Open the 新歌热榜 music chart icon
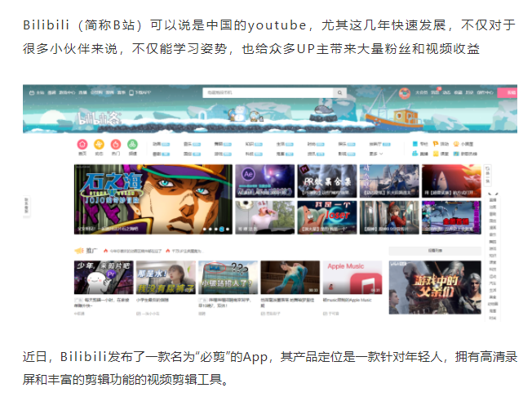 456,154
